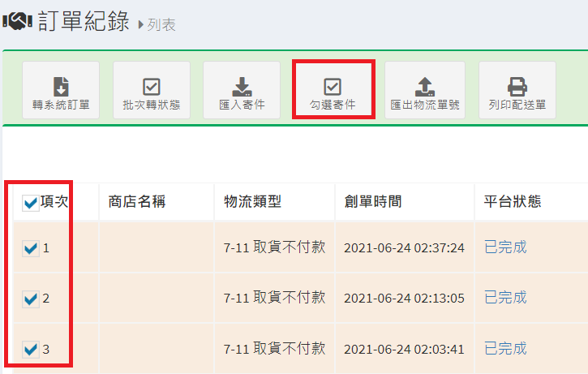Uncheck the select-all checkbox in 項次 header
This screenshot has width=588, height=374.
click(30, 203)
